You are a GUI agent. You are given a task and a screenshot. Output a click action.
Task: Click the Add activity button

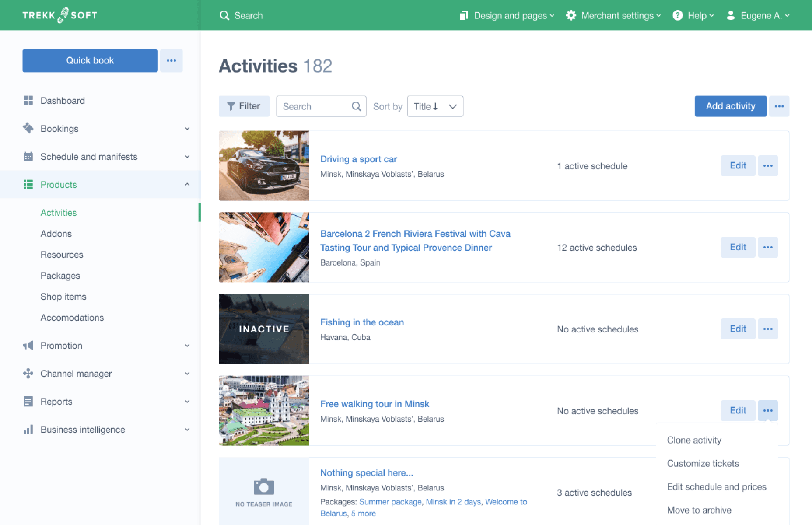pos(731,106)
